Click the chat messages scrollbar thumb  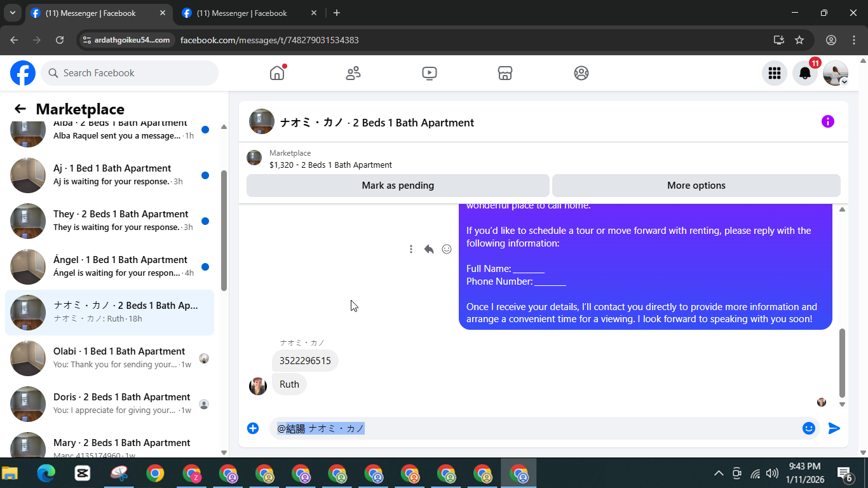point(843,362)
